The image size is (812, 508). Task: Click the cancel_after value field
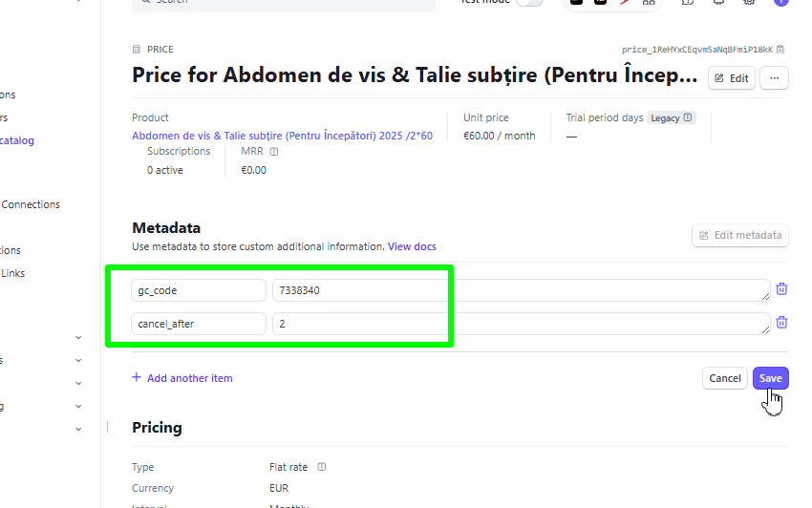tap(521, 324)
